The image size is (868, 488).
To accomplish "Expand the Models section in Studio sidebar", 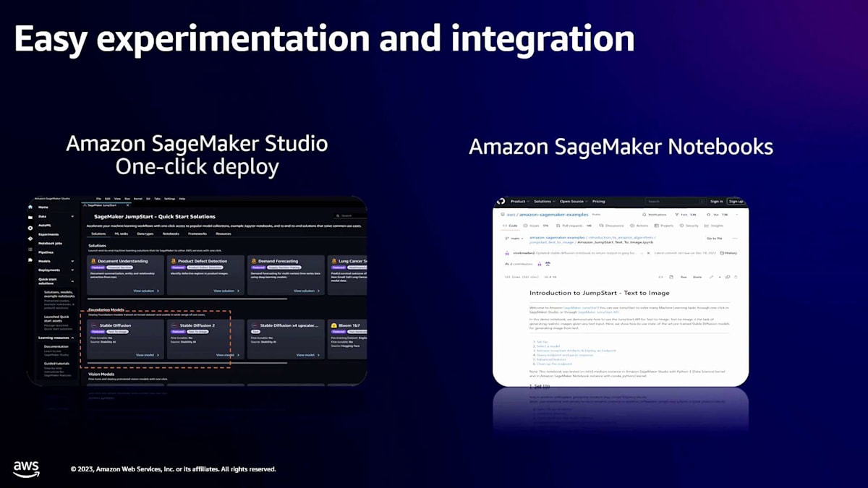I will pos(72,261).
